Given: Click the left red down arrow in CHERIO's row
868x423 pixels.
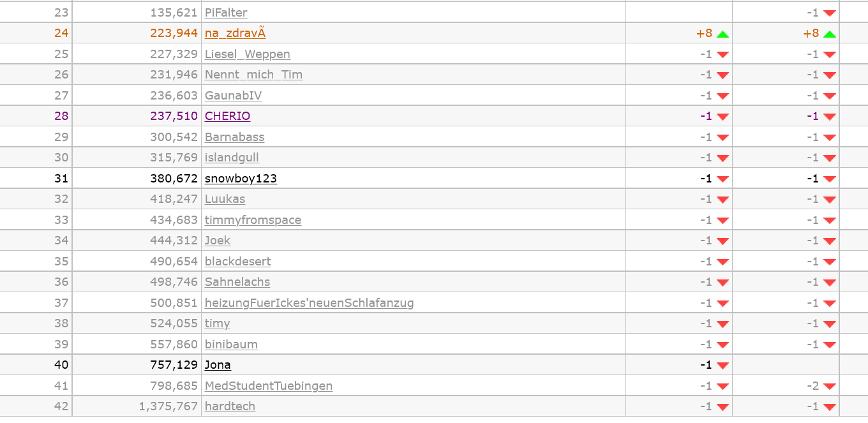Looking at the screenshot, I should (722, 117).
